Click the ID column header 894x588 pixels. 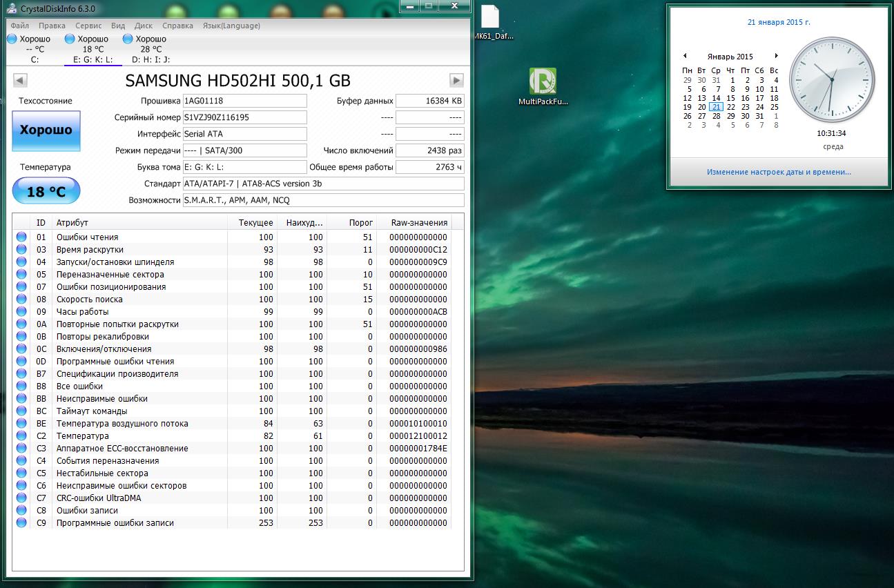42,223
